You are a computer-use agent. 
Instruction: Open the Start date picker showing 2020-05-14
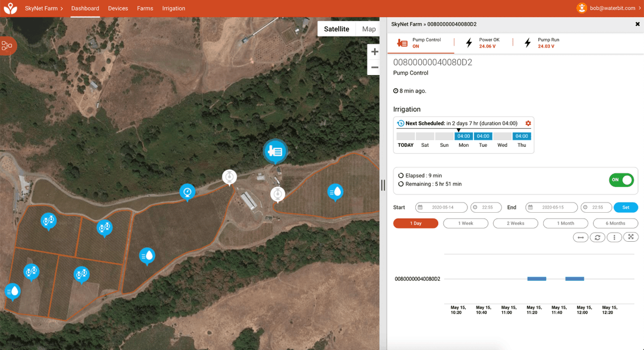[x=441, y=207]
